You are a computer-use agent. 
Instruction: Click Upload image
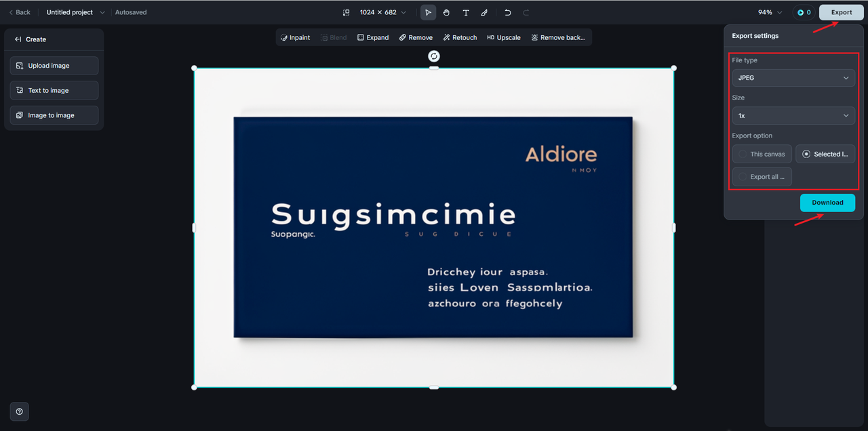pyautogui.click(x=54, y=66)
